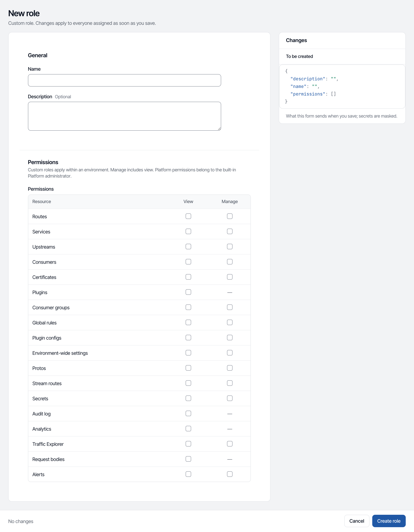This screenshot has width=414, height=532.
Task: Allow viewing Environment-wide settings
Action: (188, 353)
